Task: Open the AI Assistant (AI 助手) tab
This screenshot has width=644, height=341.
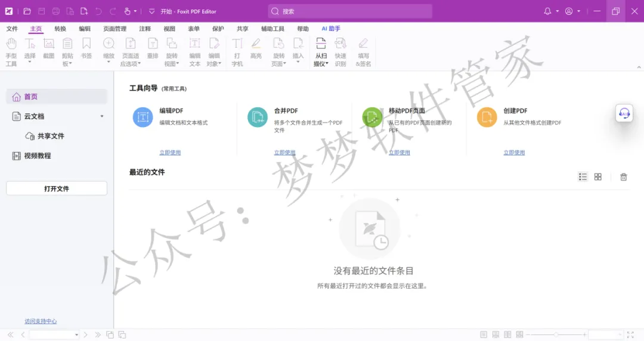Action: 330,29
